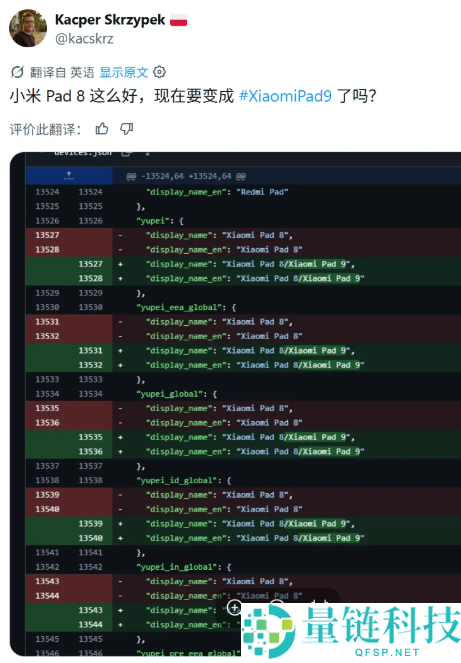Open the @kacskrz handle link

(84, 39)
